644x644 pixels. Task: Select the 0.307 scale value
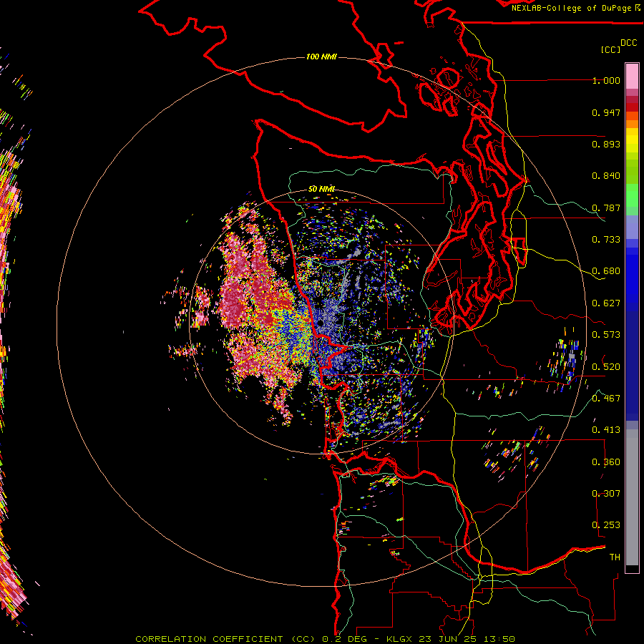pyautogui.click(x=606, y=494)
